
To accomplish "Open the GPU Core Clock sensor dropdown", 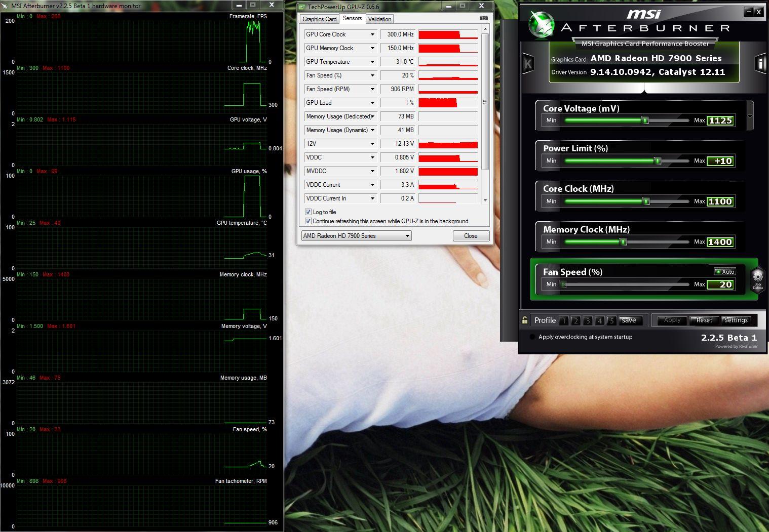I will 372,34.
